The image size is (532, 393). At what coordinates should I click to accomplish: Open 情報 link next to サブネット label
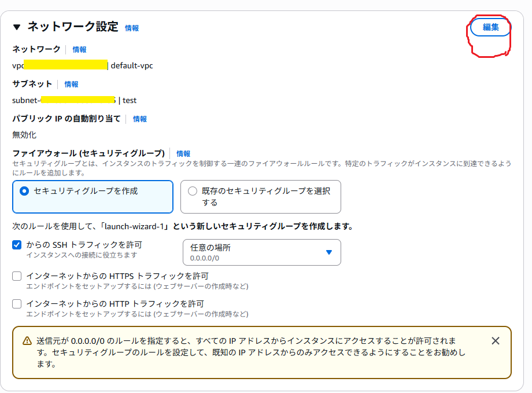71,85
